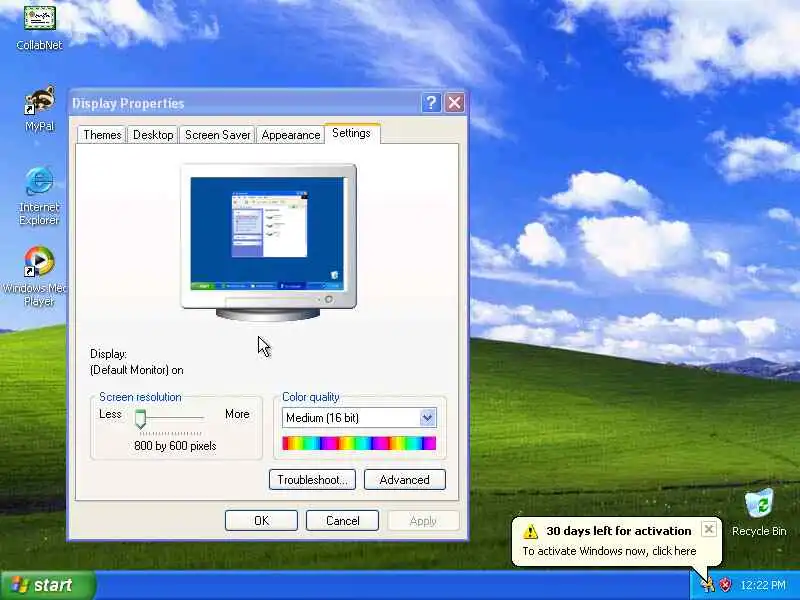800x600 pixels.
Task: Click the rainbow color quality preview bar
Action: click(359, 443)
